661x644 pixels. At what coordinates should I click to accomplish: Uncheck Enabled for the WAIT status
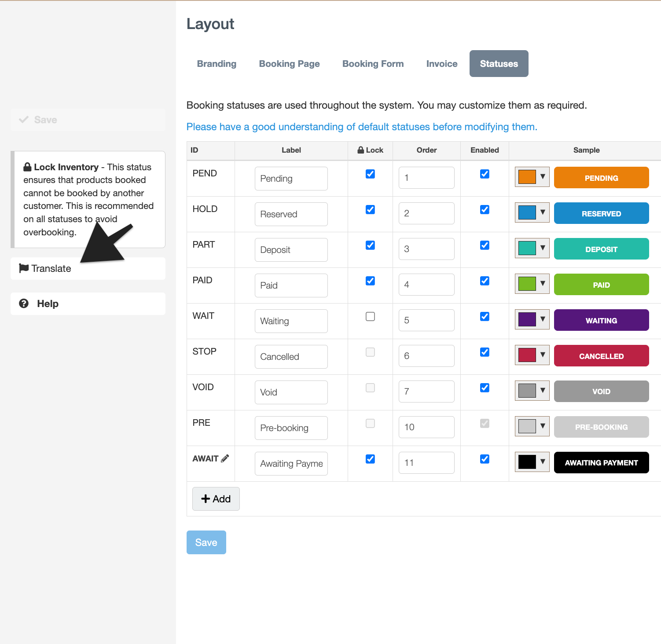(485, 316)
